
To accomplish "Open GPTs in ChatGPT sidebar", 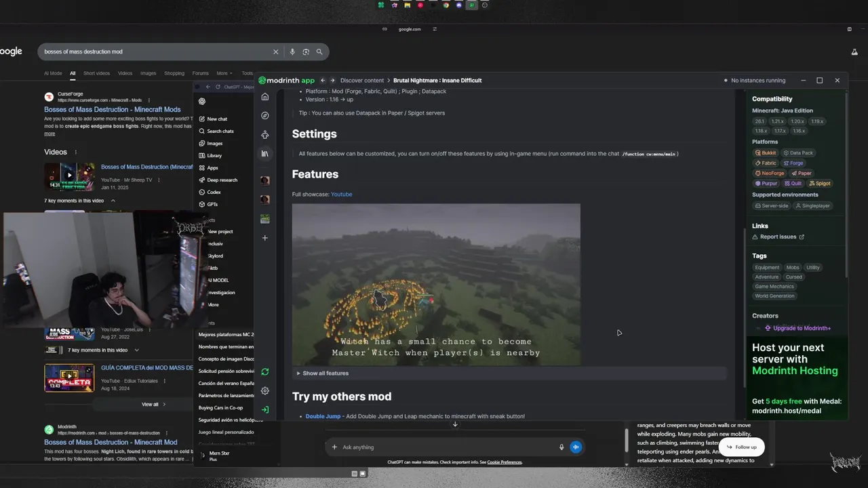I will point(208,205).
